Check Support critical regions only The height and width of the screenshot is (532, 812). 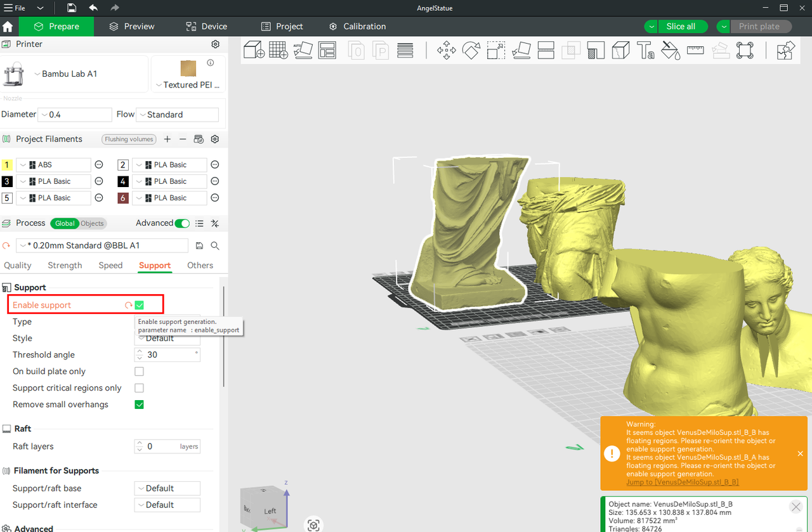tap(139, 388)
